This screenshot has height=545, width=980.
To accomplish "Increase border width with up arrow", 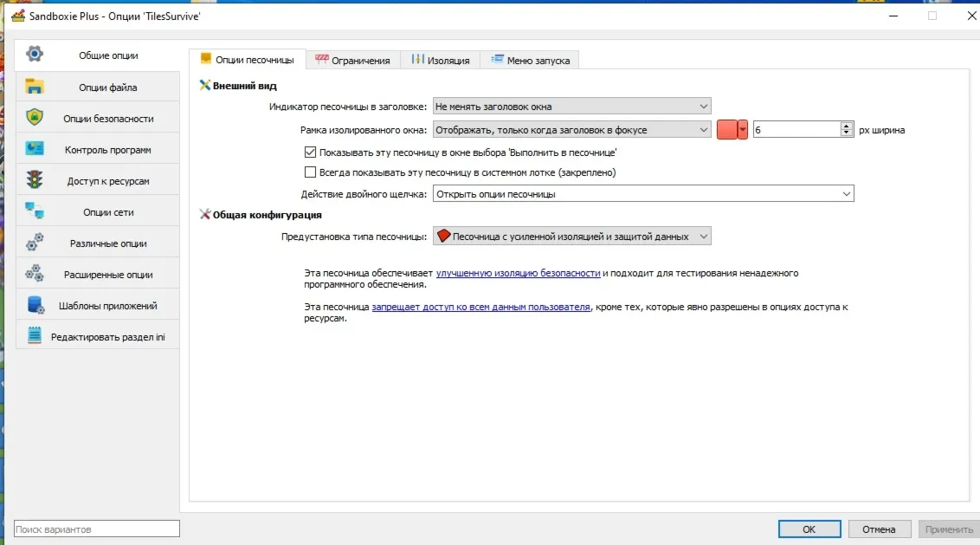I will pos(847,126).
